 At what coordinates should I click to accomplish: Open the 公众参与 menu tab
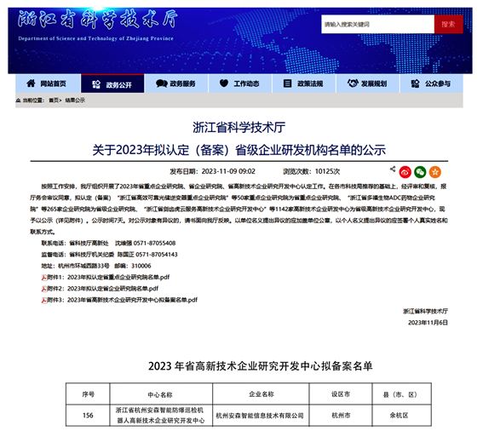[x=431, y=83]
